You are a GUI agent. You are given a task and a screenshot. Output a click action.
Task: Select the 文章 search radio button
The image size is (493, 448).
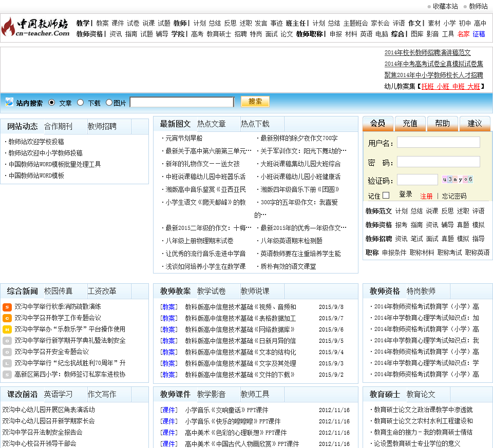point(51,103)
